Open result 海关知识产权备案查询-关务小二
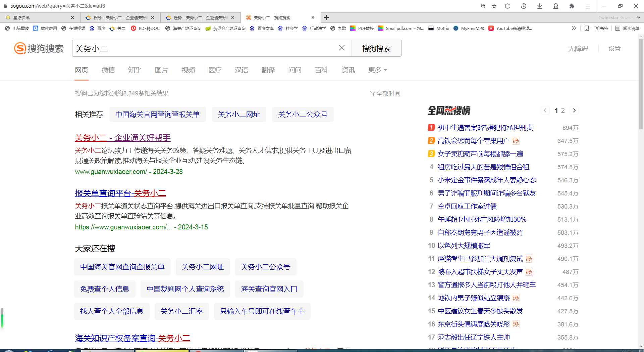The width and height of the screenshot is (644, 352). click(x=132, y=338)
